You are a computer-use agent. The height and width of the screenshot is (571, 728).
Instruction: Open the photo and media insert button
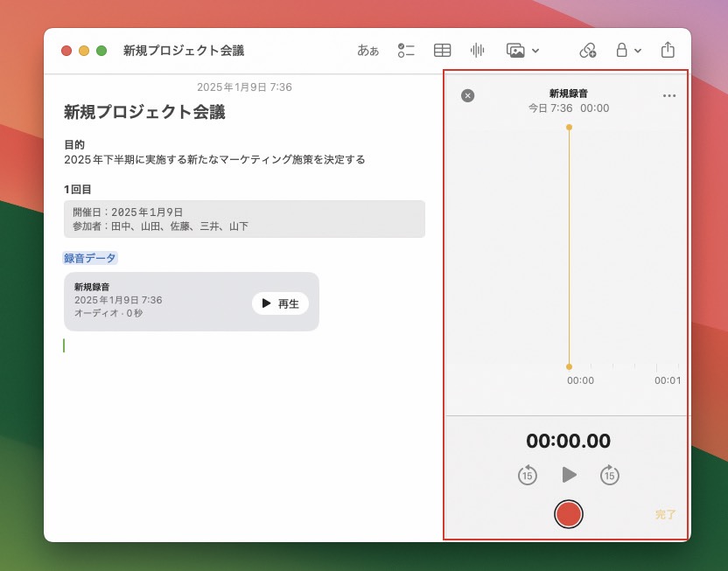515,50
